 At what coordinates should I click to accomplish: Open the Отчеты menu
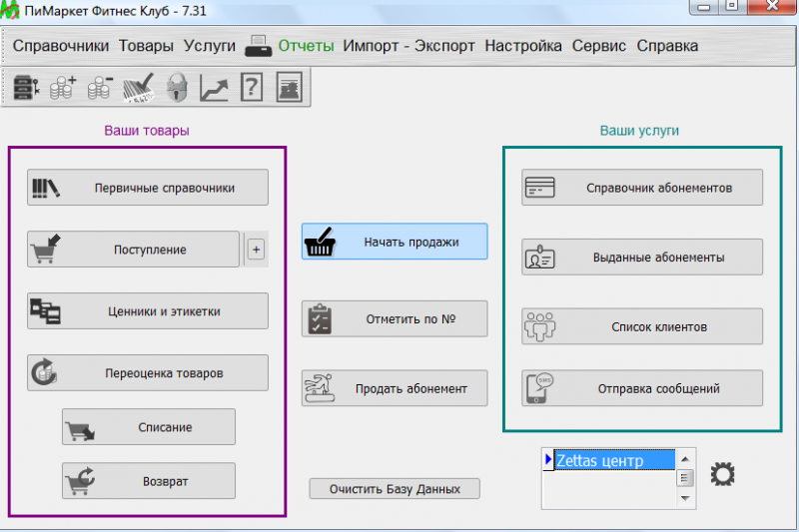(307, 46)
